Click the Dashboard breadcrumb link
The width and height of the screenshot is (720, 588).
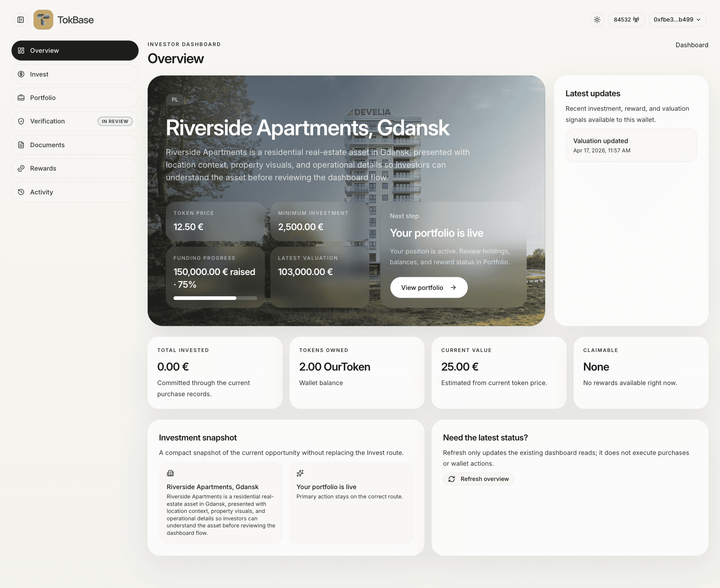click(692, 45)
